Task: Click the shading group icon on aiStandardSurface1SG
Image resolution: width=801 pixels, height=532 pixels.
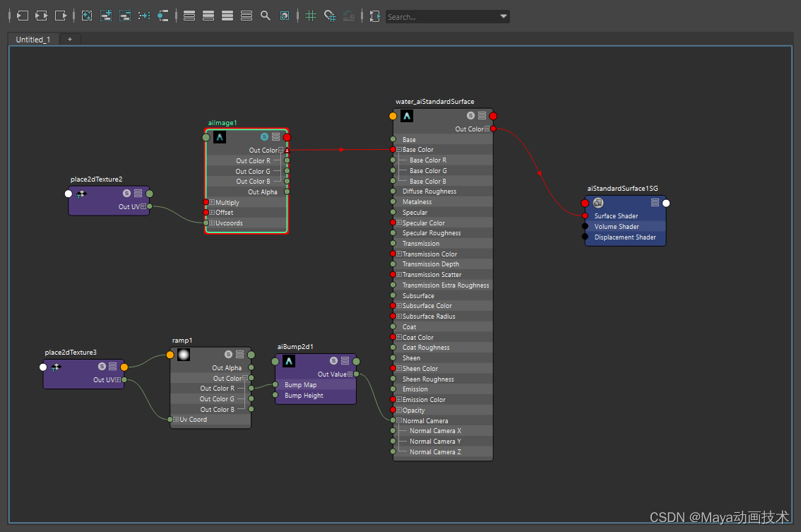Action: tap(598, 203)
